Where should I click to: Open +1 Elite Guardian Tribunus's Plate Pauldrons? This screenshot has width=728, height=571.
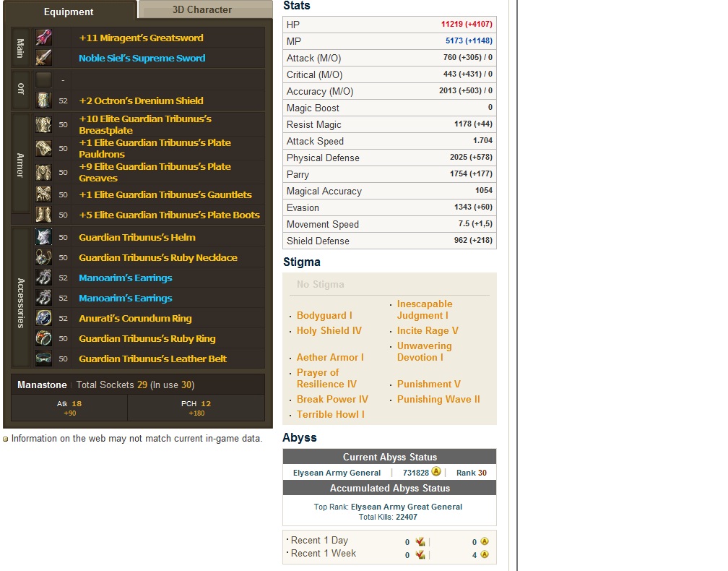click(155, 148)
